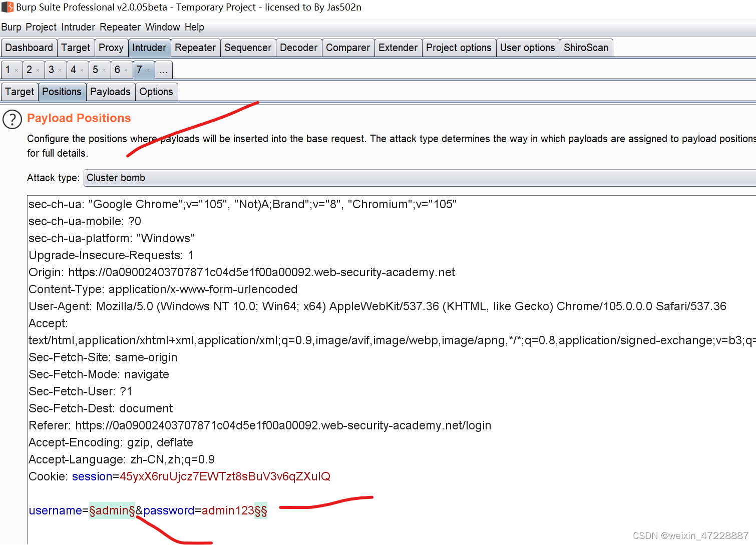Click the Sec-Fetch-Mode header line
The height and width of the screenshot is (545, 756).
coord(99,374)
